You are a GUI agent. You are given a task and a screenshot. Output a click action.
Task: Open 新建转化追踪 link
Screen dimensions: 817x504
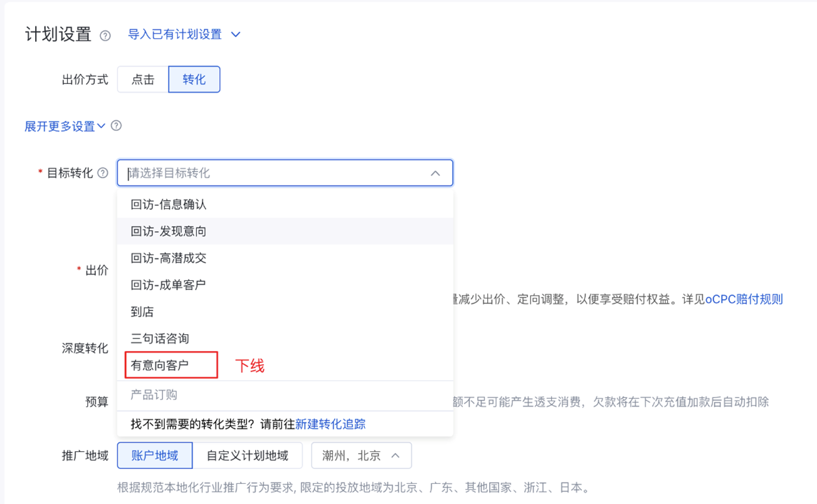click(330, 424)
